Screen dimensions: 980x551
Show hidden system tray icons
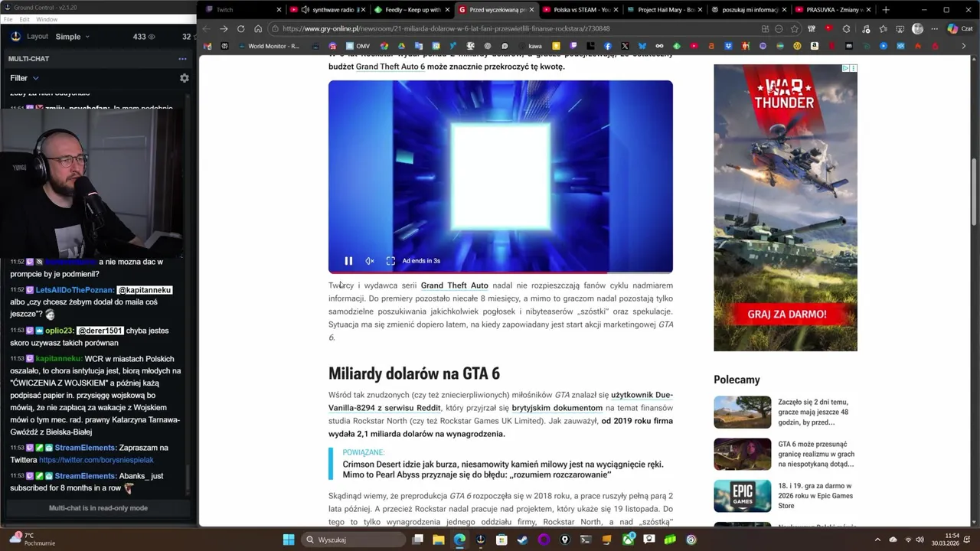pyautogui.click(x=877, y=540)
